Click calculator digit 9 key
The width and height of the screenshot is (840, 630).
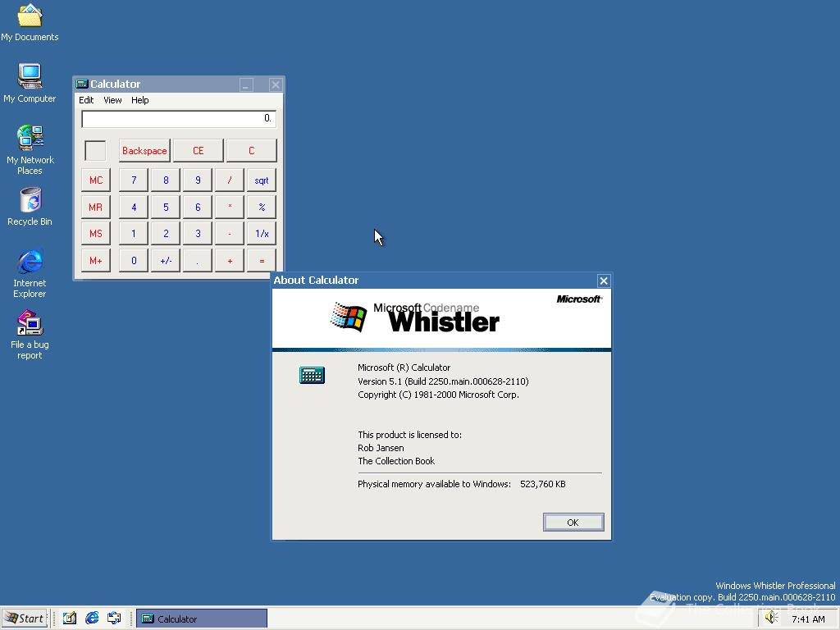click(x=198, y=180)
